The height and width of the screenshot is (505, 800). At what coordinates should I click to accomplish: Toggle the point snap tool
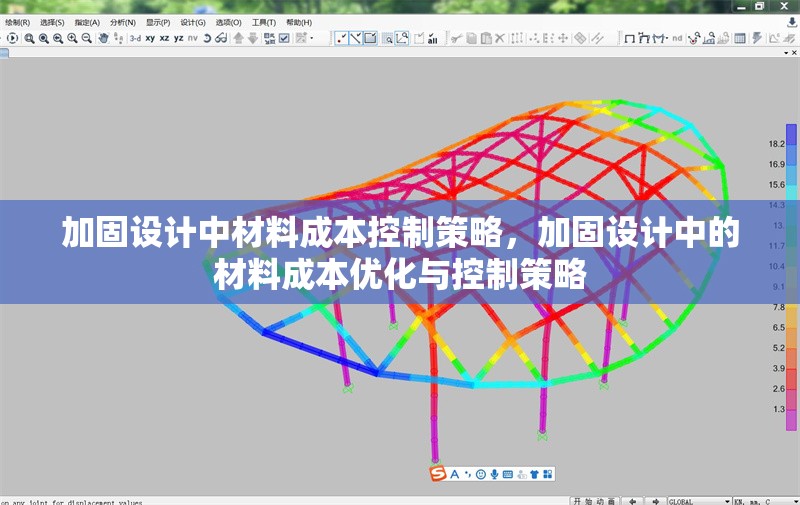tap(341, 38)
